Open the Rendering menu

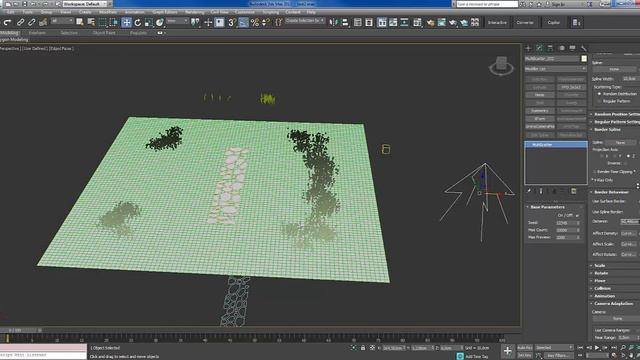tap(194, 12)
